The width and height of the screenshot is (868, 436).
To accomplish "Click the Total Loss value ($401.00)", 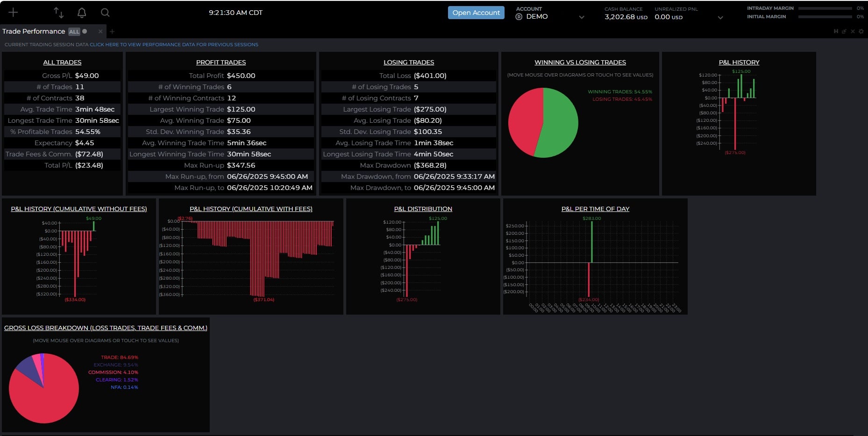I will click(430, 76).
